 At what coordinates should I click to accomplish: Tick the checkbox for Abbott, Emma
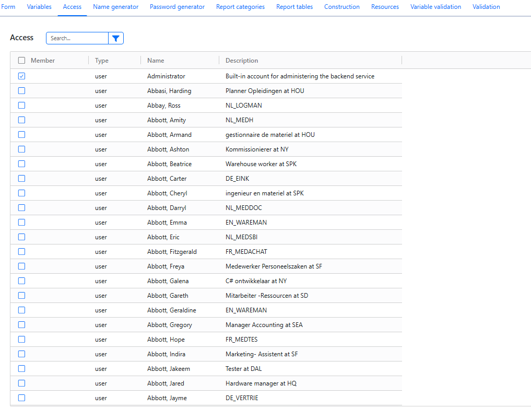[x=22, y=223]
